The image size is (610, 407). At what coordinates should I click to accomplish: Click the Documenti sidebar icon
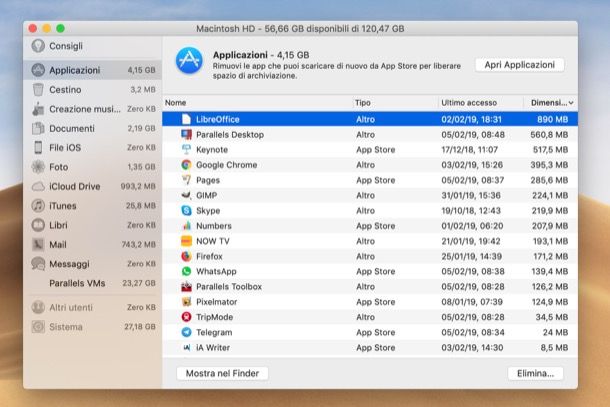click(x=38, y=128)
